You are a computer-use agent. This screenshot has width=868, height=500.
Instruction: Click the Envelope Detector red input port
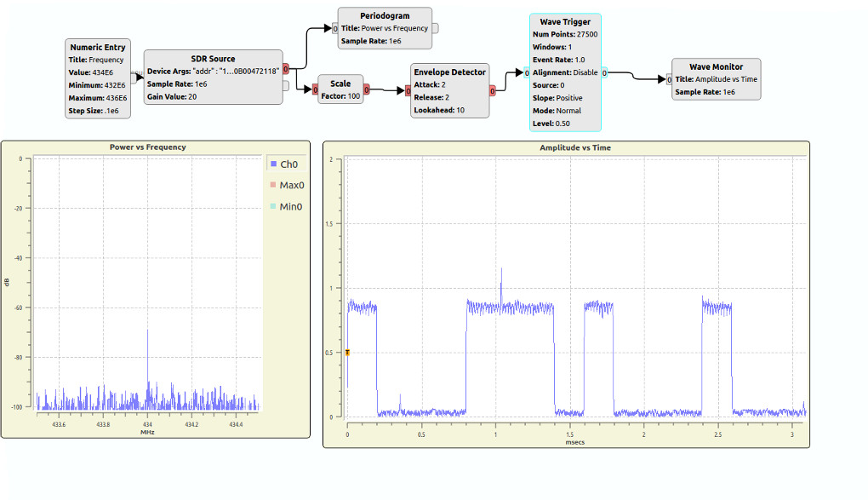coord(408,91)
